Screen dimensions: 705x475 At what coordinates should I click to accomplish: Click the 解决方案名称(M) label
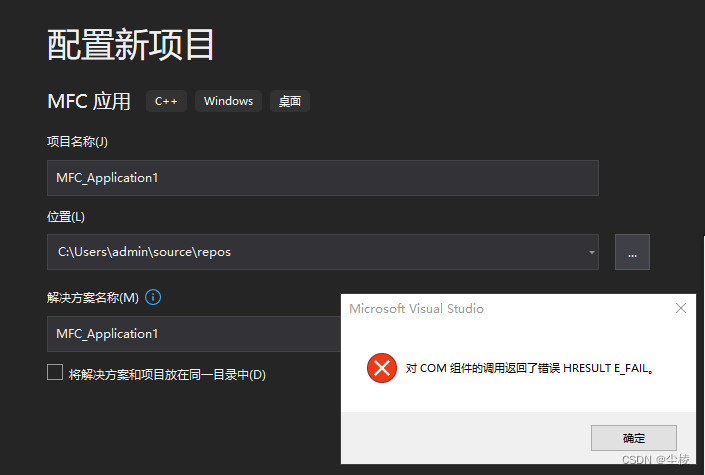[93, 298]
